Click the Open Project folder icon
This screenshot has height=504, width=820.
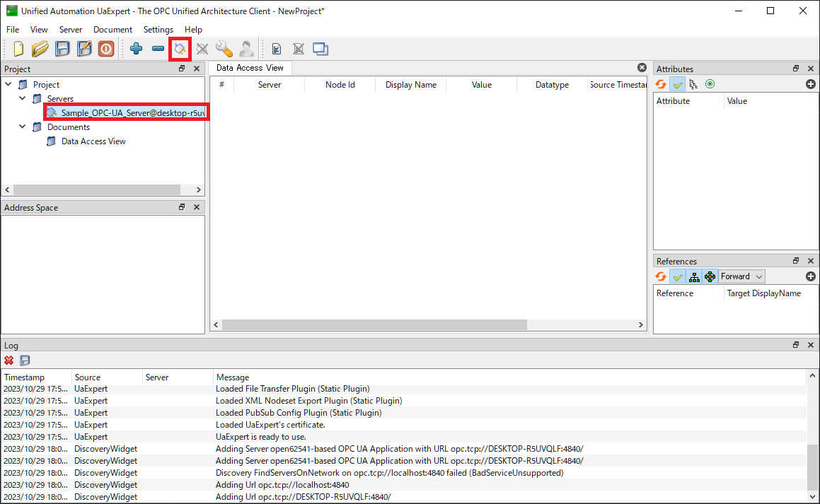pos(40,49)
